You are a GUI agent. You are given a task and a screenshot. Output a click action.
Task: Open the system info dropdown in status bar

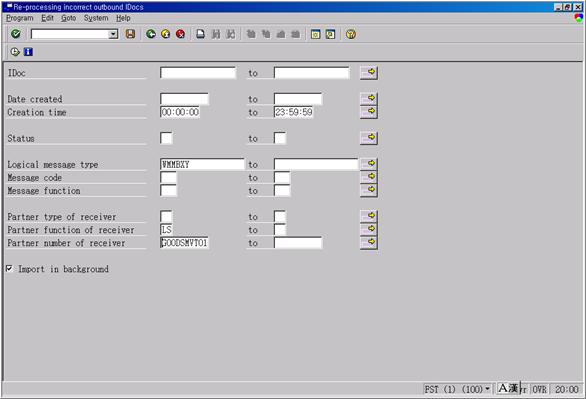[487, 389]
